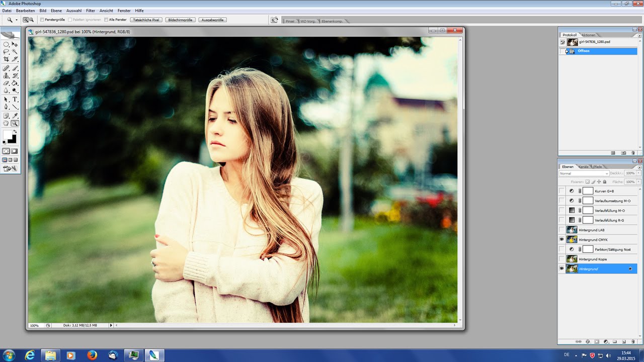Select the Dodge tool
Screen dimensions: 644x362
point(15,90)
